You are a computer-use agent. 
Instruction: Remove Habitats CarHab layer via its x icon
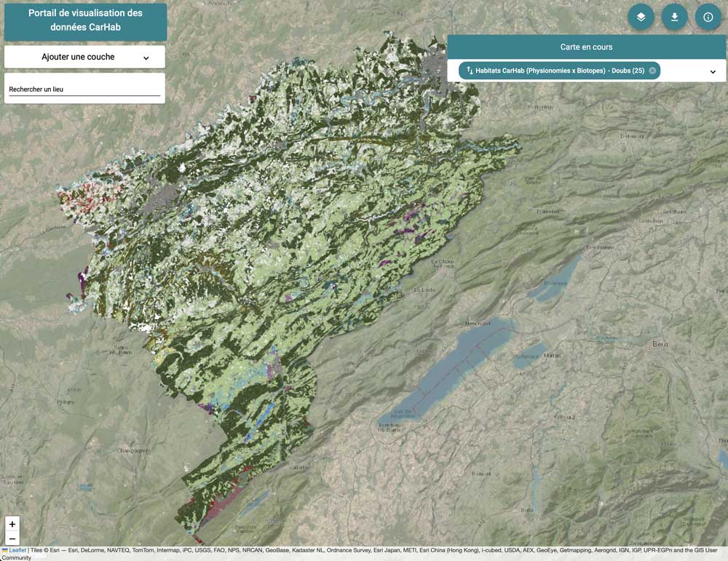(x=652, y=71)
